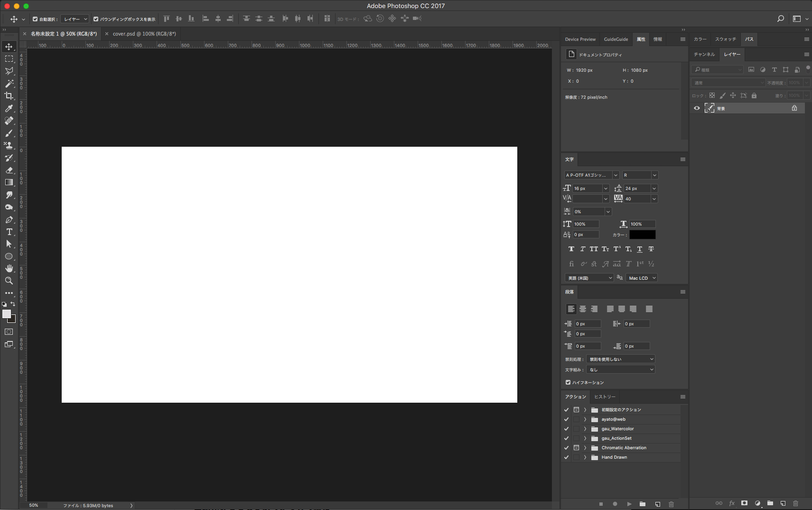
Task: Open the Mac LCD anti-aliasing dropdown
Action: [x=642, y=278]
